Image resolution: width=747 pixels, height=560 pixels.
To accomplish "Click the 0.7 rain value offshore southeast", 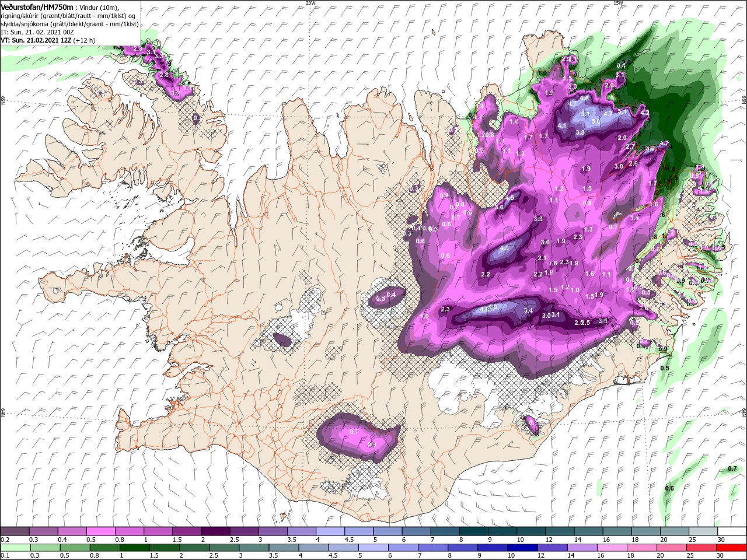I will click(x=733, y=469).
